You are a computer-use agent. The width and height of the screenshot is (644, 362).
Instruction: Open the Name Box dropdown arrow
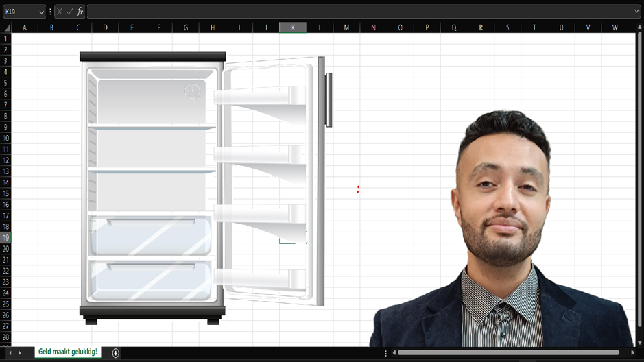41,12
